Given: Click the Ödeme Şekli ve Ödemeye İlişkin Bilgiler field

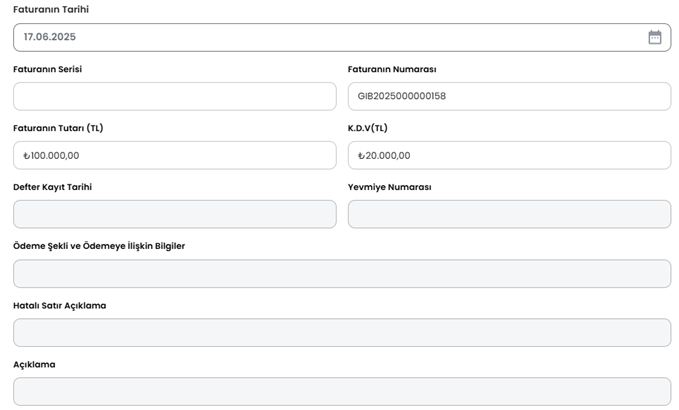Looking at the screenshot, I should point(342,274).
